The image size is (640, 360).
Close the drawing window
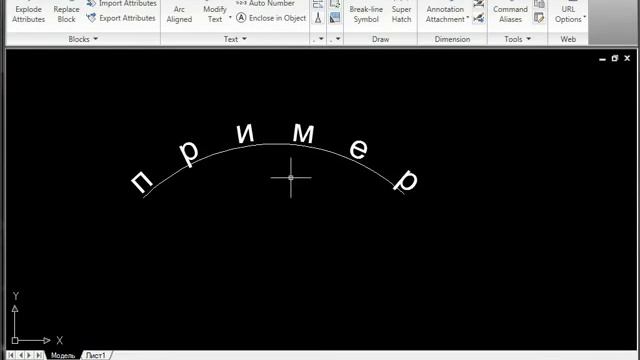pyautogui.click(x=627, y=58)
